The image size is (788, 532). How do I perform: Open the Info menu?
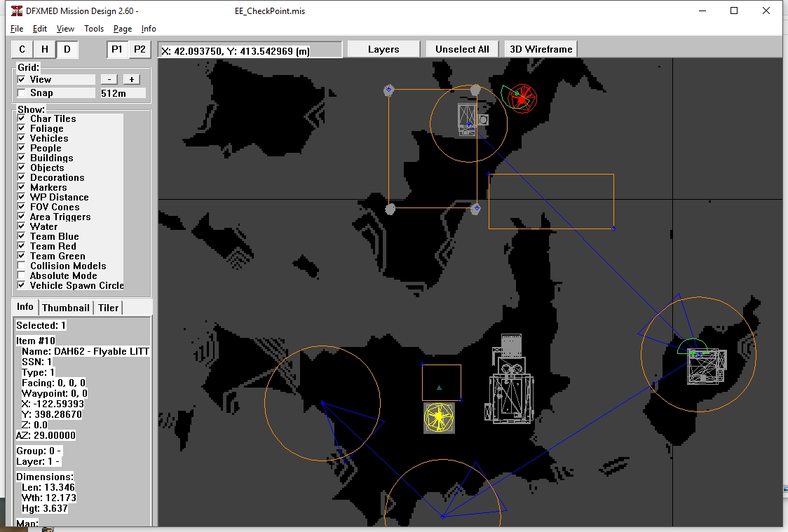click(x=149, y=29)
